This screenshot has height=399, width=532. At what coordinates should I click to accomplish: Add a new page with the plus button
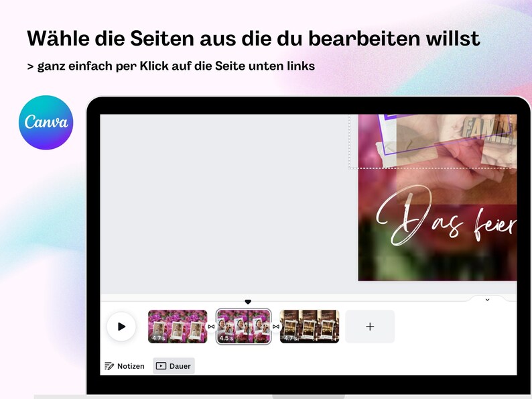pos(370,327)
